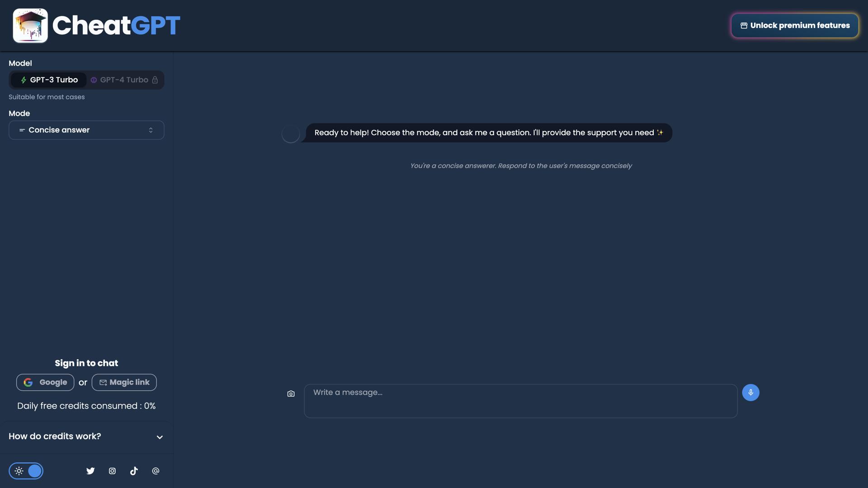Open the Instagram social link icon
Screen dimensions: 868x488
(x=112, y=471)
